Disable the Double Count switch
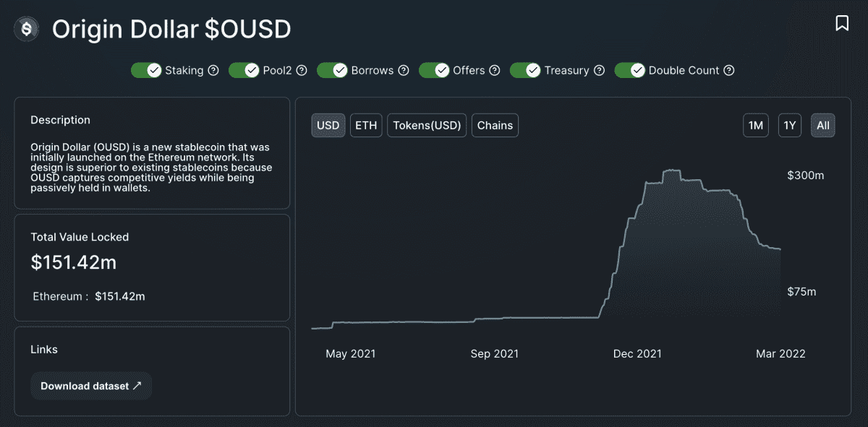Viewport: 868px width, 427px height. pyautogui.click(x=629, y=70)
